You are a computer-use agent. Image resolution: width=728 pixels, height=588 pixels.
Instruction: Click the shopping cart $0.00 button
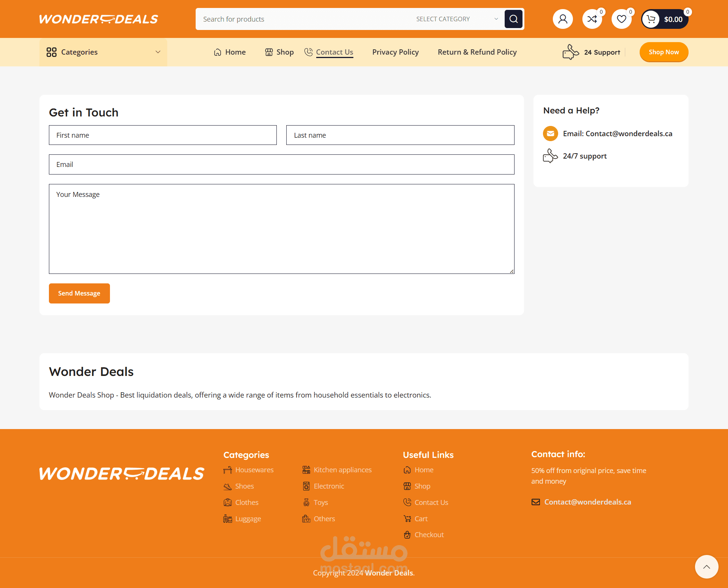[x=665, y=19]
